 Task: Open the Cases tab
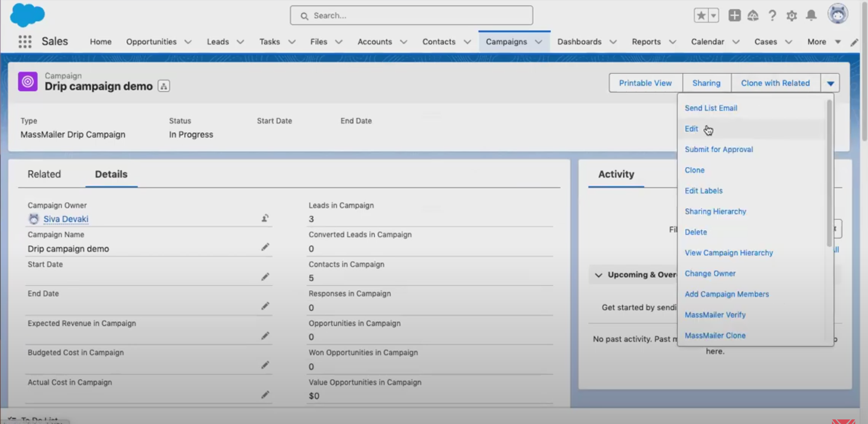(x=765, y=42)
